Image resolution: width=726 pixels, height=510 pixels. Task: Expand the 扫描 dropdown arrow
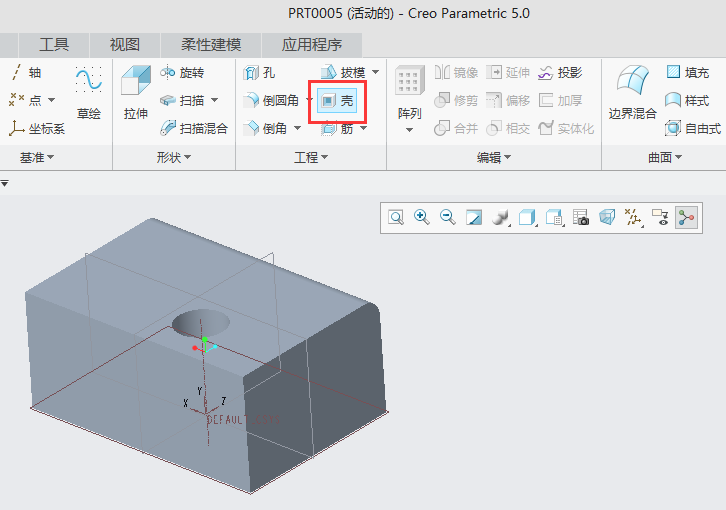click(x=214, y=100)
